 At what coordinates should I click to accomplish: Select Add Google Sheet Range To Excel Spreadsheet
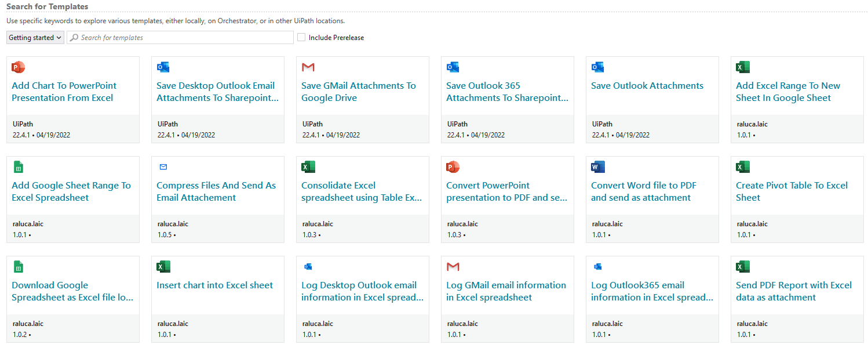[x=71, y=191]
